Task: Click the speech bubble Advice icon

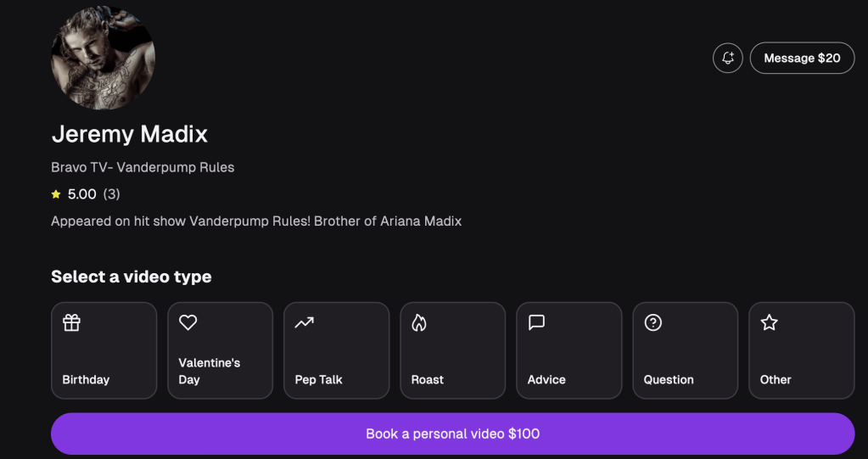Action: (536, 322)
